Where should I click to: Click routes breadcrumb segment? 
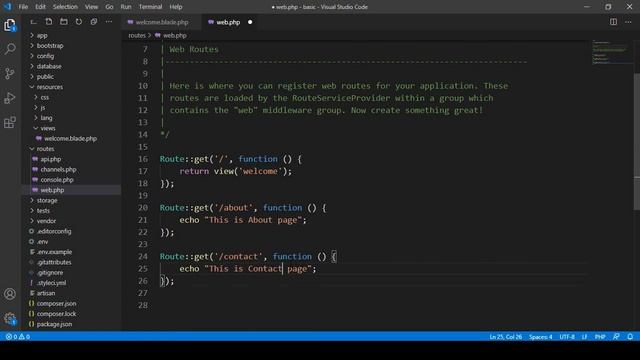(137, 36)
